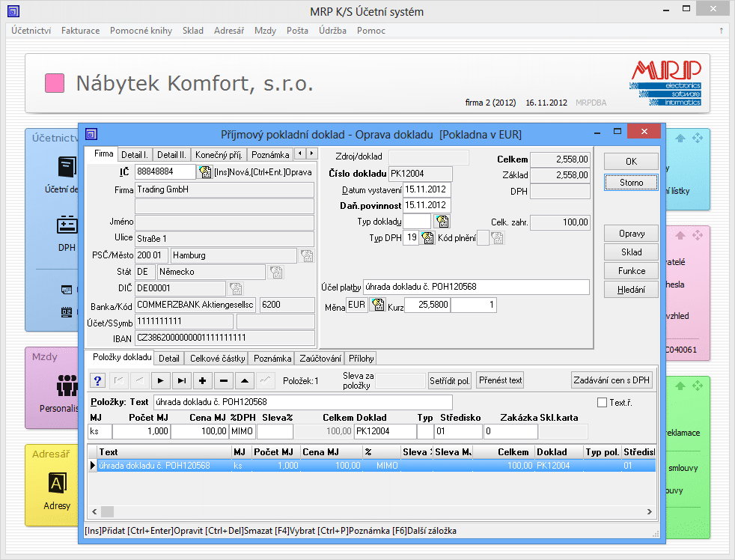Click the pink company color square

[x=55, y=84]
